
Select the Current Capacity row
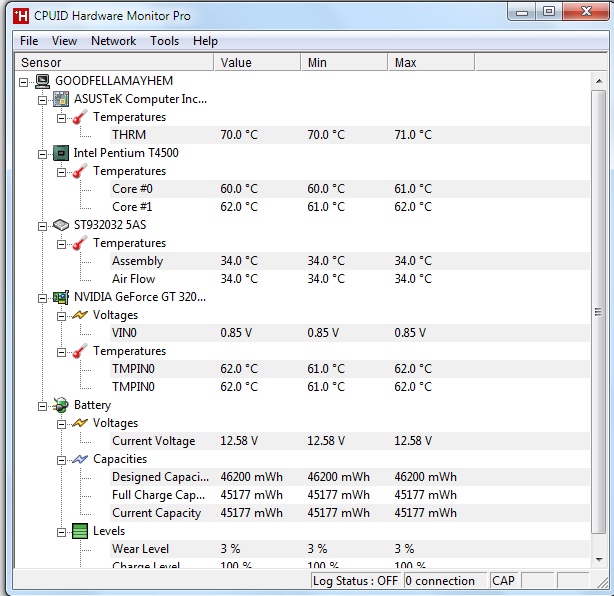click(x=350, y=513)
